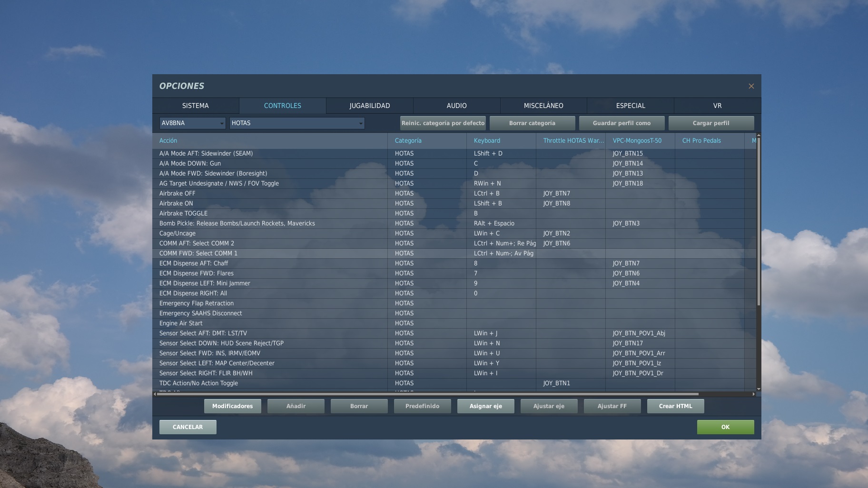Click the Cargar perfil button
The width and height of the screenshot is (868, 488).
711,123
